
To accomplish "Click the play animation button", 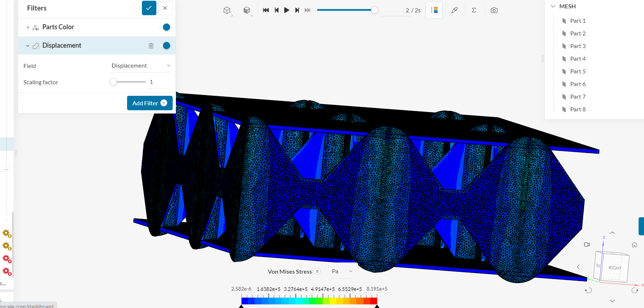I will [x=286, y=10].
